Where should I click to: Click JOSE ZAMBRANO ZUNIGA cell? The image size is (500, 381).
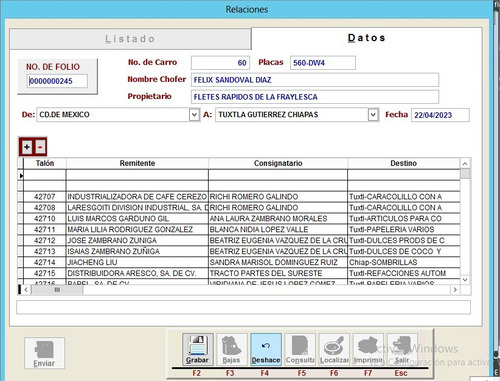tap(137, 241)
